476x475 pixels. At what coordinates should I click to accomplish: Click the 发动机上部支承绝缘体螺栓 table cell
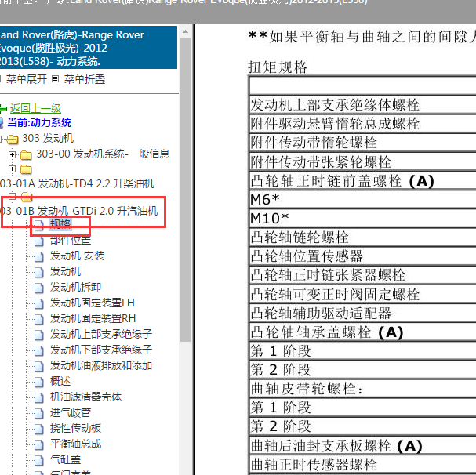click(362, 105)
